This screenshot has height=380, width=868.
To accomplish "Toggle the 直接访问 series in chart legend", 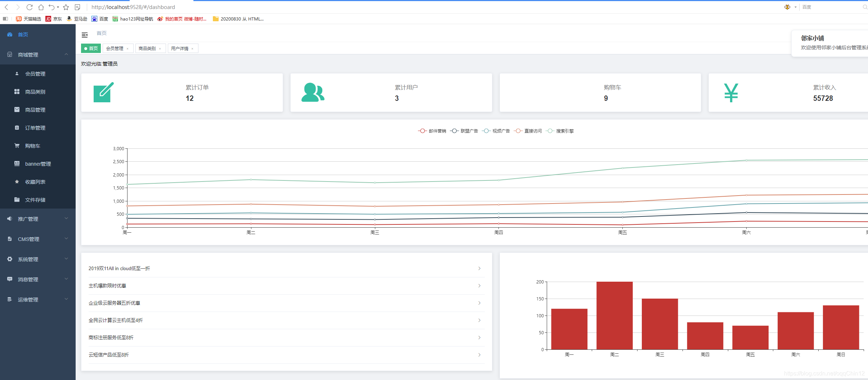I will [528, 131].
